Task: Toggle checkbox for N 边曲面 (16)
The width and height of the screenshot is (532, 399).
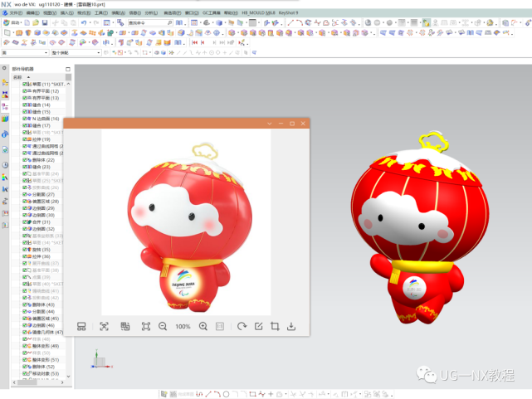Action: click(x=24, y=119)
